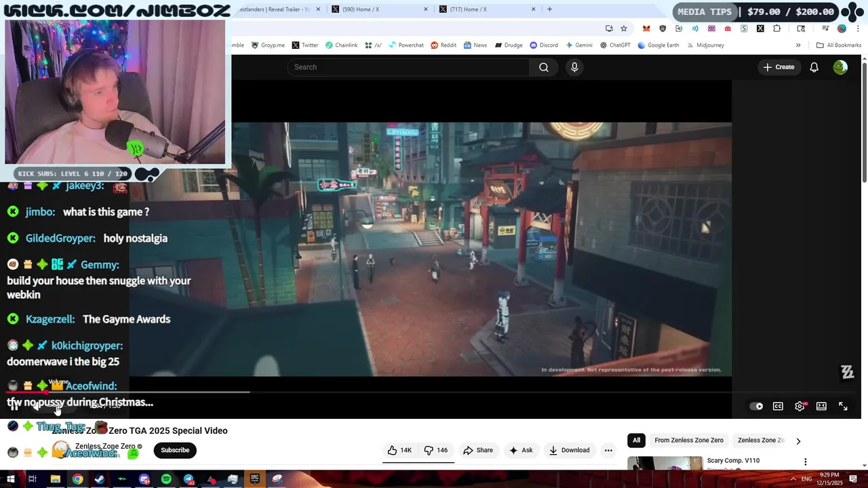This screenshot has height=488, width=868.
Task: Start voice search with the microphone icon
Action: point(574,67)
